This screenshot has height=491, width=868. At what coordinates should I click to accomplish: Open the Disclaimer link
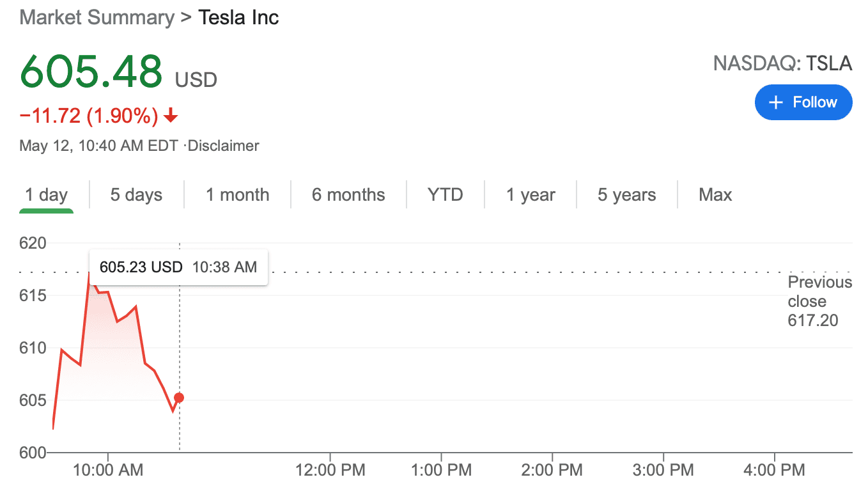pos(223,145)
